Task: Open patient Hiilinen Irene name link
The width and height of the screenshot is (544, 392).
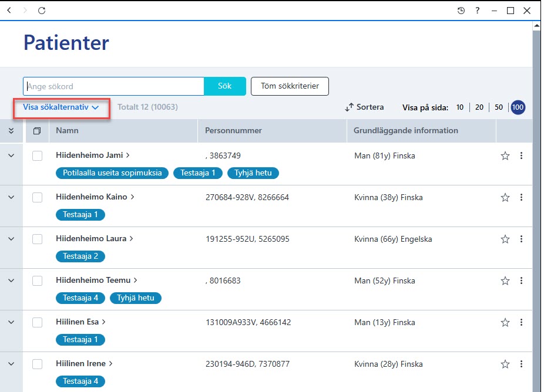Action: (85, 364)
